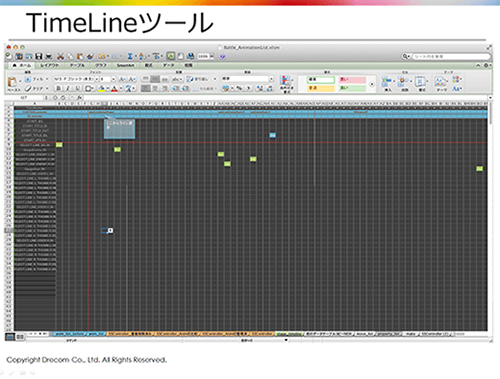Screen dimensions: 500x379
Task: Select the Data ribbon tab
Action: click(x=168, y=65)
